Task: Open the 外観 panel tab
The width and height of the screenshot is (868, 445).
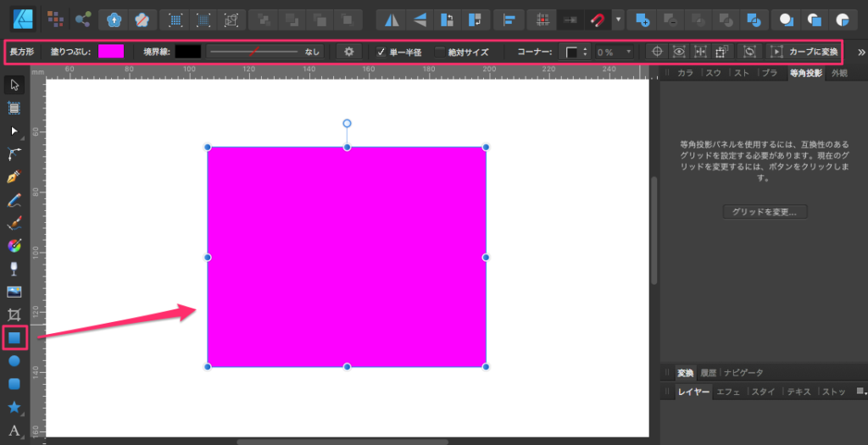Action: (838, 74)
